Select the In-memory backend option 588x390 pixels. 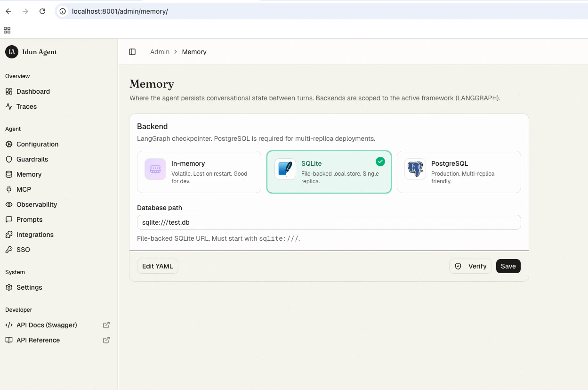point(199,172)
